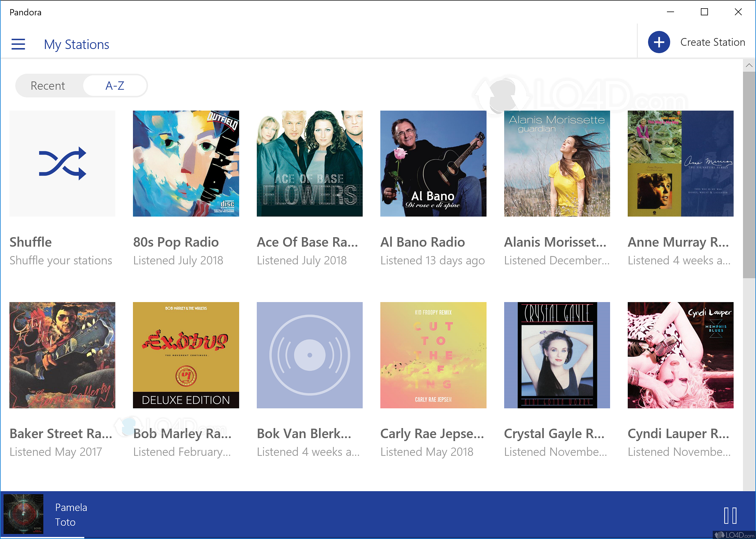Screen dimensions: 756x539
Task: Click 'Listened May 2017' text
Action: click(56, 452)
